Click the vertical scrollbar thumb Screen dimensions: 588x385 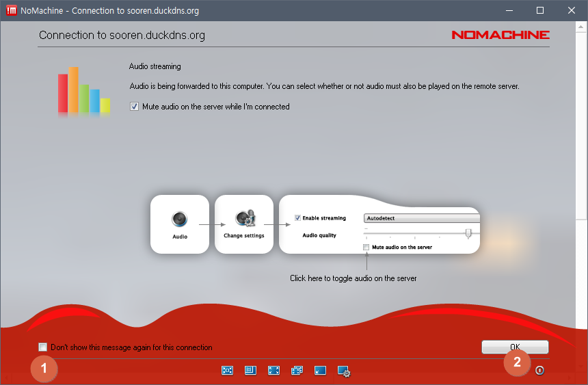pos(580,126)
